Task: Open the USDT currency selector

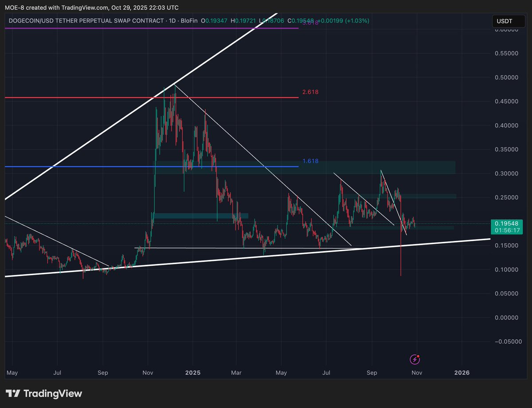Action: pos(509,21)
